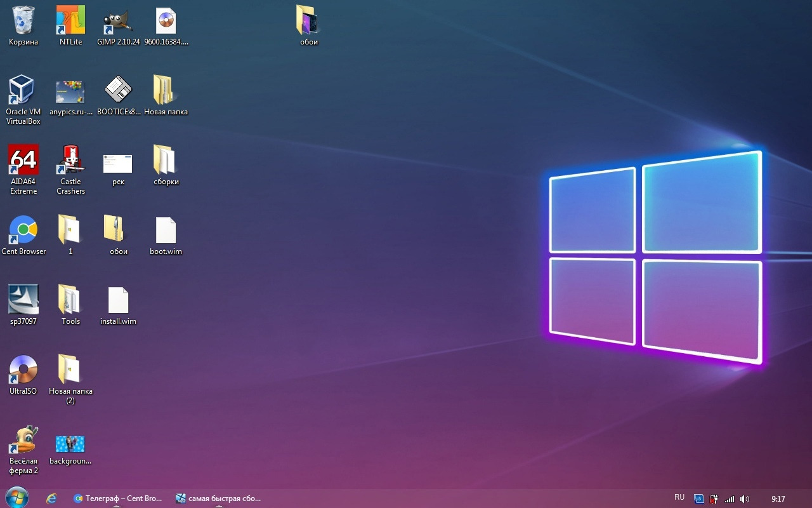Switch to Телеграф – Cent Browser taskbar window

pyautogui.click(x=118, y=498)
